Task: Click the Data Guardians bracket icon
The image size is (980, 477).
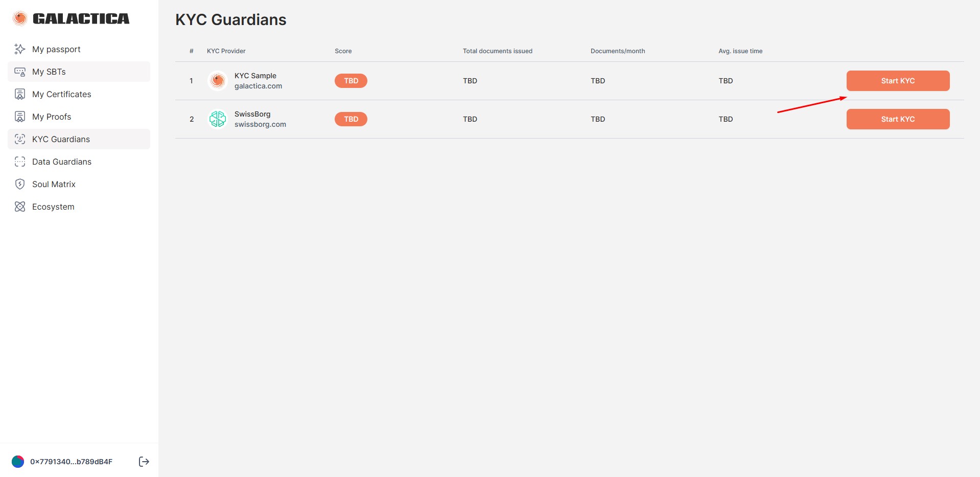Action: (x=20, y=162)
